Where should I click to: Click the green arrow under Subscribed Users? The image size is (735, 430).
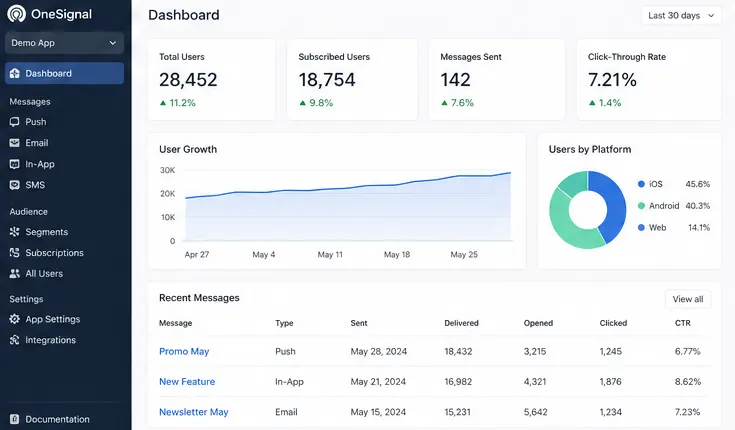(x=302, y=103)
